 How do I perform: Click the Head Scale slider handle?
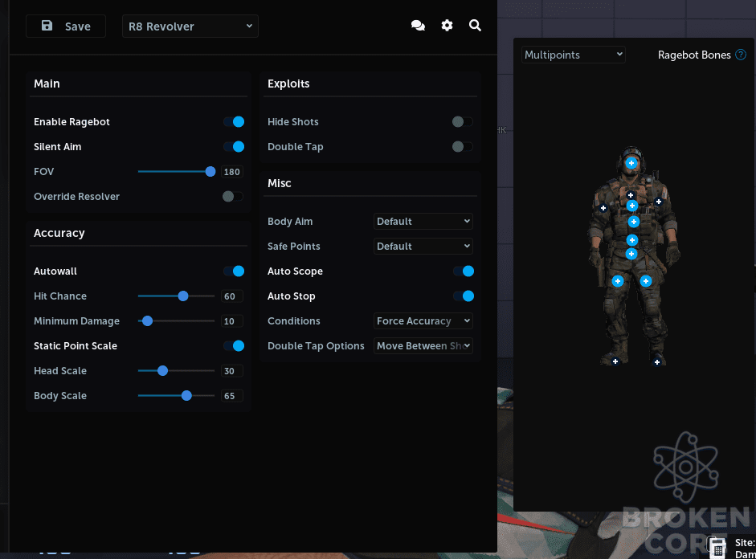[x=163, y=370]
